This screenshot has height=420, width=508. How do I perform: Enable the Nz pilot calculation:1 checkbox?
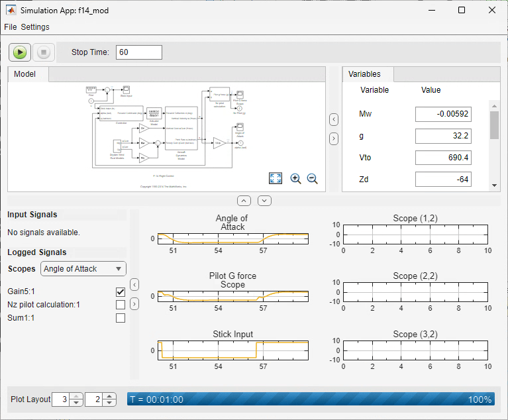[121, 305]
